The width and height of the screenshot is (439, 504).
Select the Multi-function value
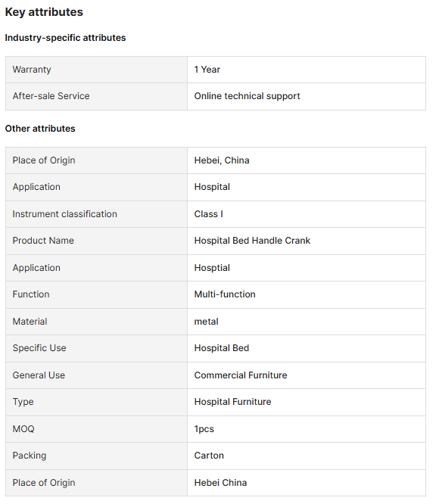(x=225, y=294)
